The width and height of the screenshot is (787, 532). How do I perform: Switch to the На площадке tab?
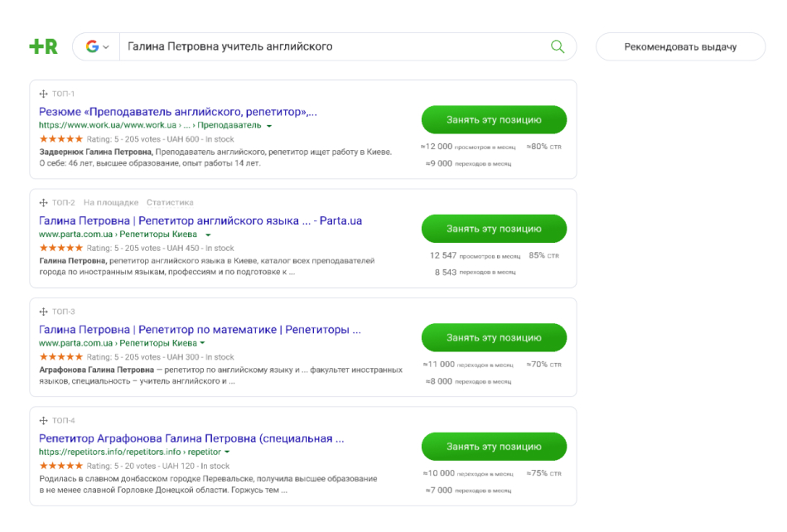pos(110,202)
